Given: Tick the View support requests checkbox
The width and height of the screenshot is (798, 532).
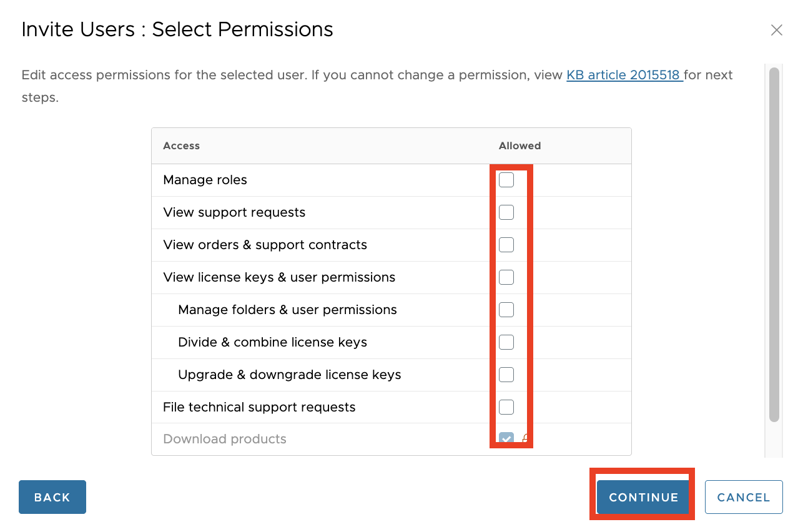Looking at the screenshot, I should 506,212.
